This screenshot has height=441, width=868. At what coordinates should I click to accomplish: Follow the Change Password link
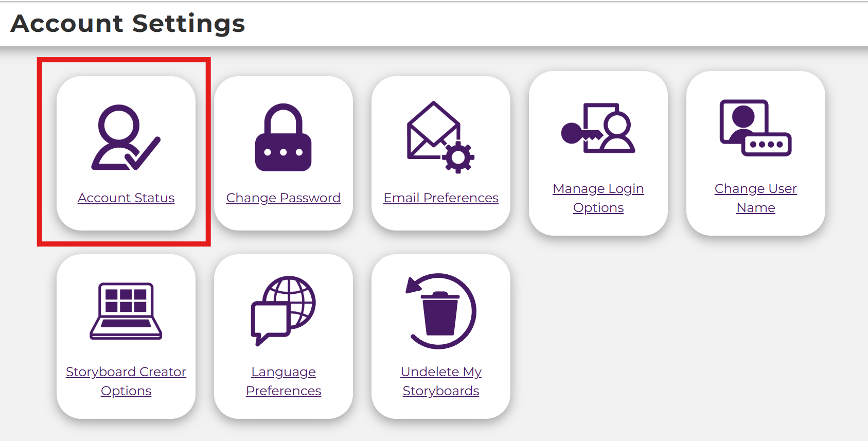point(284,198)
